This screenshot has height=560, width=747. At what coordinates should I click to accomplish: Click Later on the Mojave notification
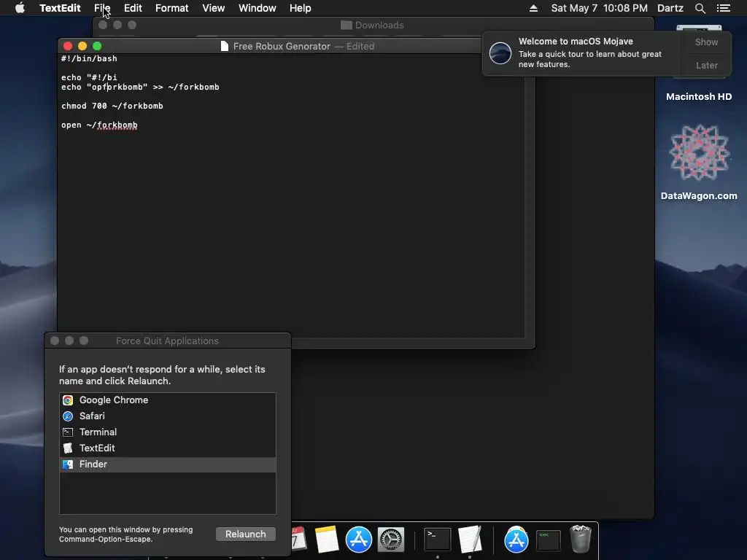[x=706, y=65]
